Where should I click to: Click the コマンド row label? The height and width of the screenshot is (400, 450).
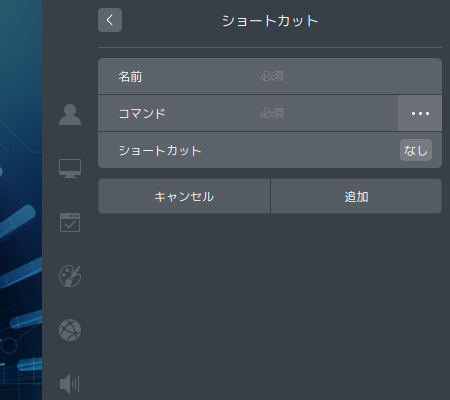[x=142, y=114]
